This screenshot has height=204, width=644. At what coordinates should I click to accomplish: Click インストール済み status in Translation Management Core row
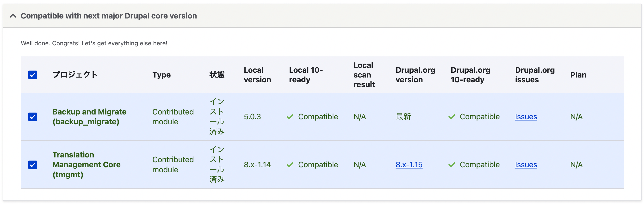(217, 165)
